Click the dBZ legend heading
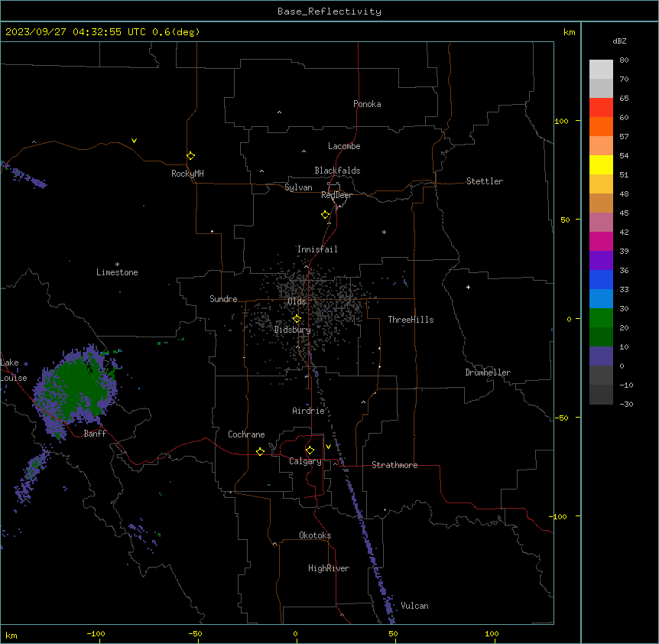Image resolution: width=659 pixels, height=644 pixels. point(619,41)
